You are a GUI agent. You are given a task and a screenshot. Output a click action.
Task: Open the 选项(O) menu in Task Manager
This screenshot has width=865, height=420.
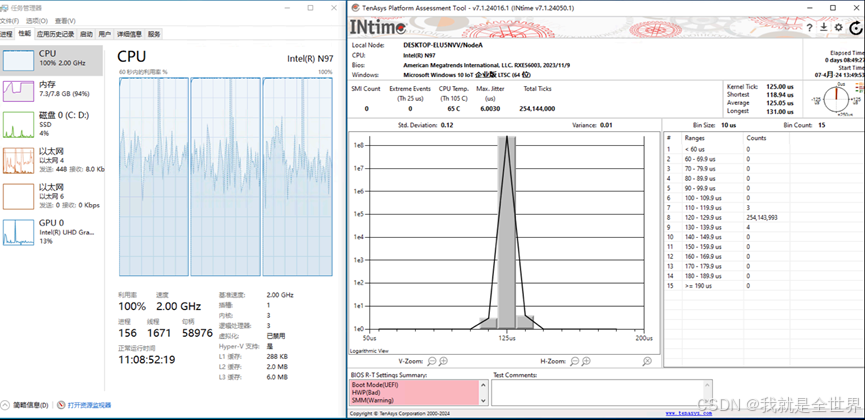(37, 21)
